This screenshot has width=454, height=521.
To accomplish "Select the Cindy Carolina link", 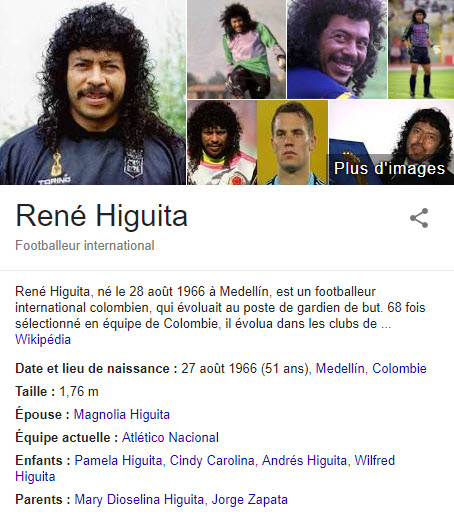I will [x=212, y=460].
